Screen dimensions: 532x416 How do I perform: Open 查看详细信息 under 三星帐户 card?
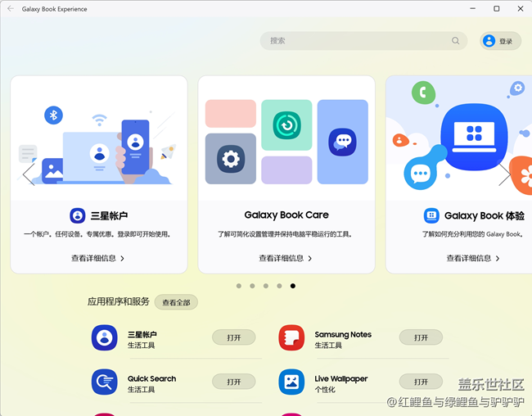tap(97, 259)
